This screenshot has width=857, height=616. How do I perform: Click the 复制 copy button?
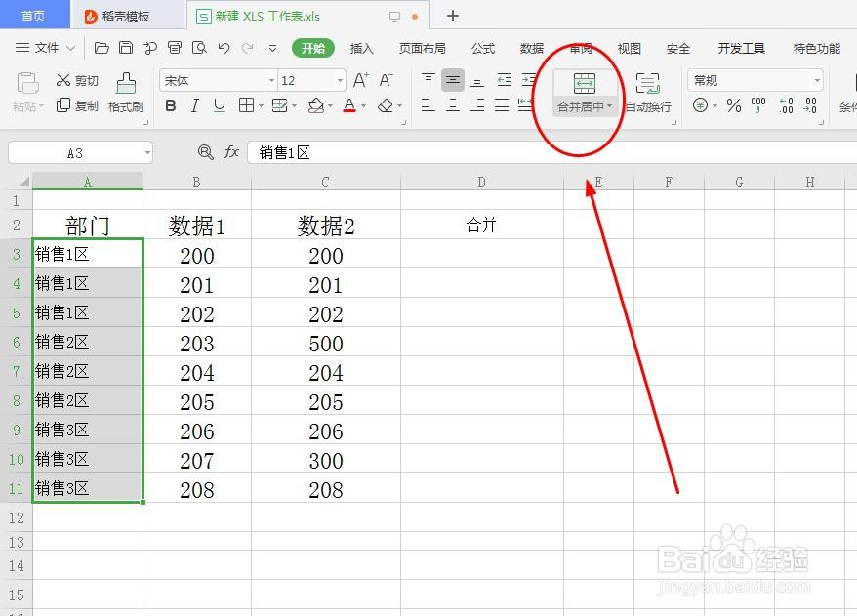87,106
